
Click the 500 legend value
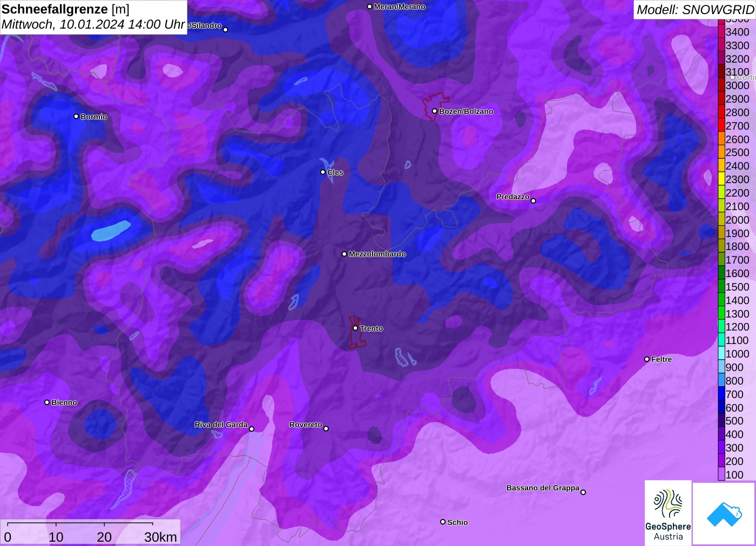click(x=734, y=421)
